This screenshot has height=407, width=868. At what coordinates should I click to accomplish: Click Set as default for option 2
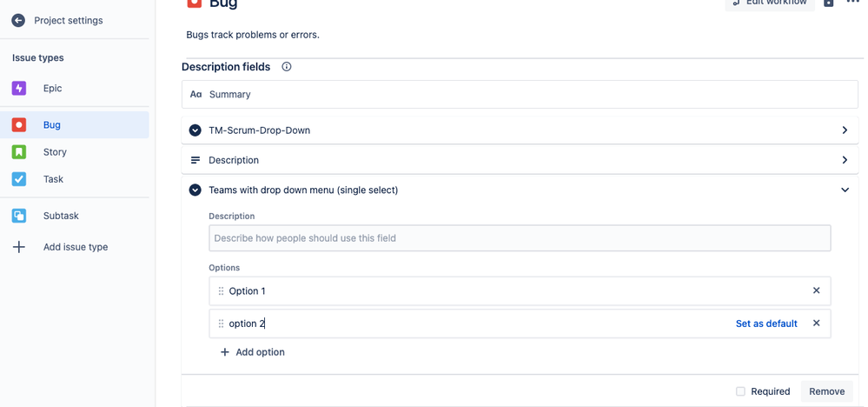[766, 324]
